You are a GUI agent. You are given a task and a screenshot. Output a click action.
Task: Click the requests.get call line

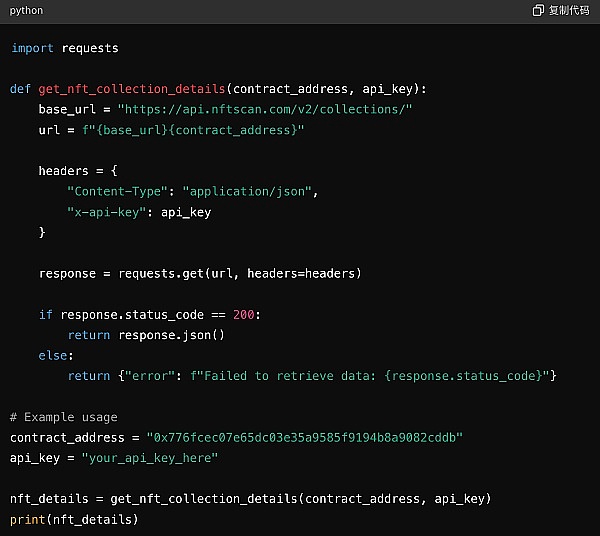pos(200,273)
